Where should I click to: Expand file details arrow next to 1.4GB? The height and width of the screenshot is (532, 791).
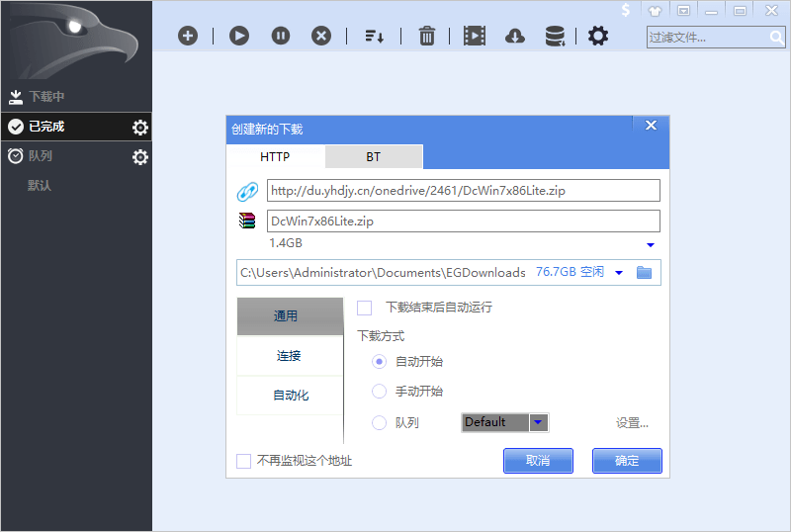(651, 244)
